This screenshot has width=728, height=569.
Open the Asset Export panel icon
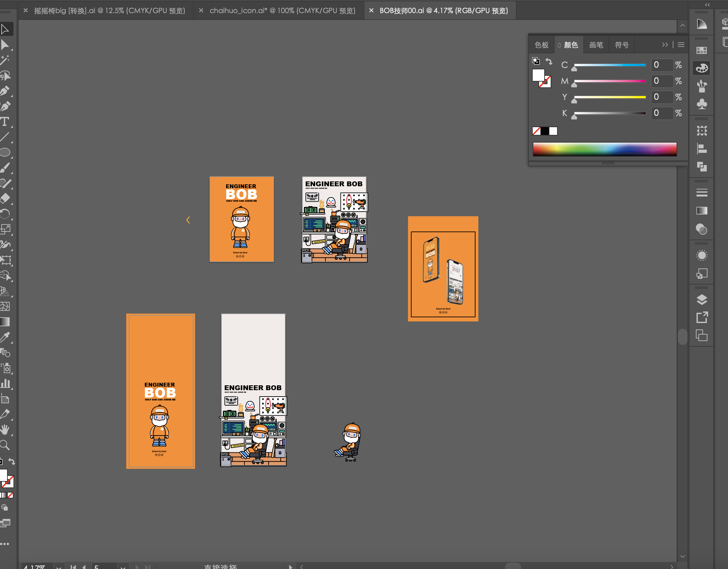tap(702, 318)
